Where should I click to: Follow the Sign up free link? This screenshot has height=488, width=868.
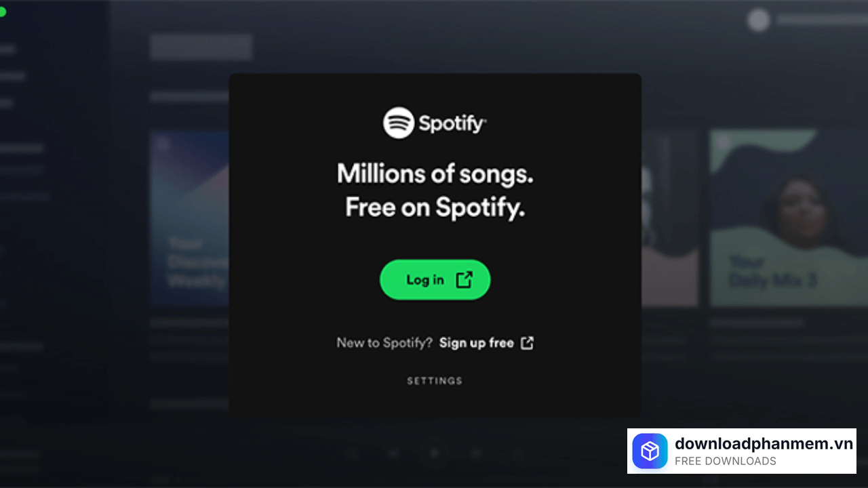coord(476,343)
